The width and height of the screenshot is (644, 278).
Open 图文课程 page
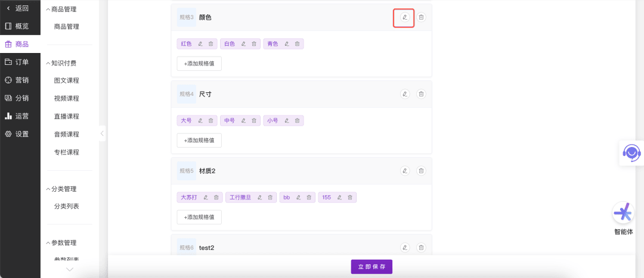pos(67,80)
